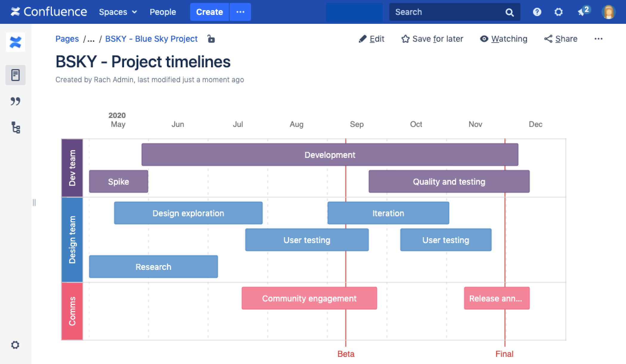Open the Spaces dropdown menu

(x=117, y=12)
